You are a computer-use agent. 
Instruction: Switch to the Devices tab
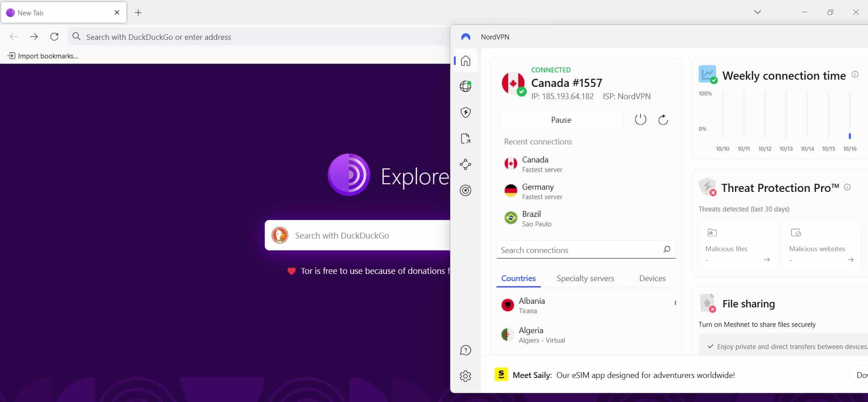pyautogui.click(x=652, y=278)
